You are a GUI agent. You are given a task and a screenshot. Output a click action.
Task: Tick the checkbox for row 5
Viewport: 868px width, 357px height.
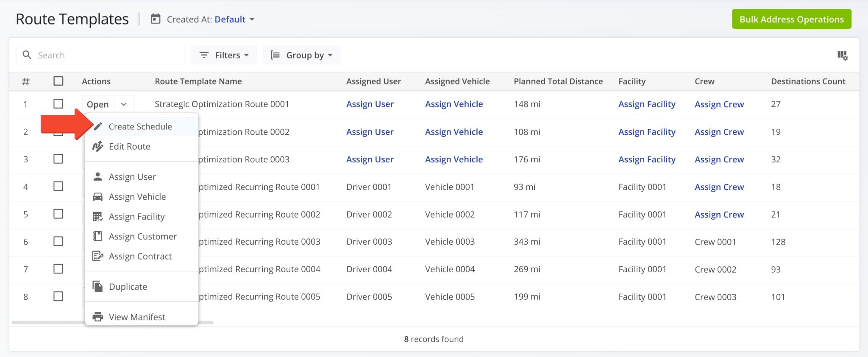click(58, 214)
